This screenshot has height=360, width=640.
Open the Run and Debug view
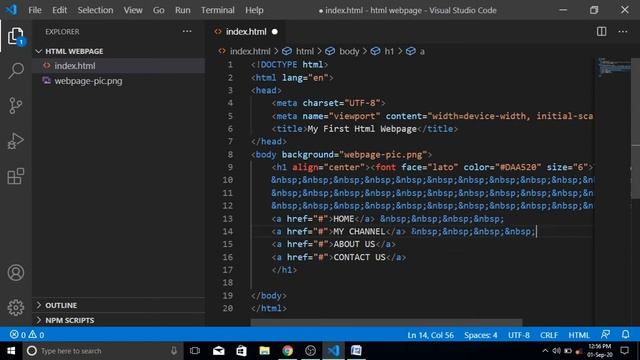(16, 141)
